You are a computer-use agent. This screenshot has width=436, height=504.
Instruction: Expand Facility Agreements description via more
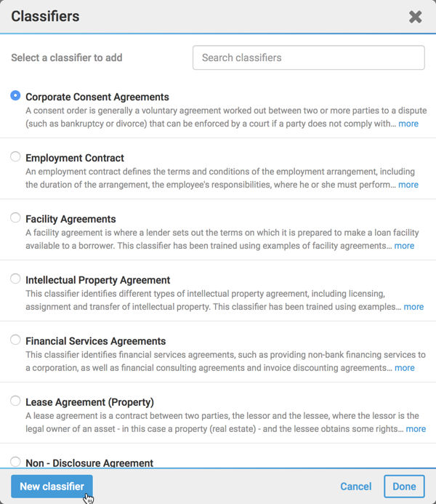click(x=404, y=246)
